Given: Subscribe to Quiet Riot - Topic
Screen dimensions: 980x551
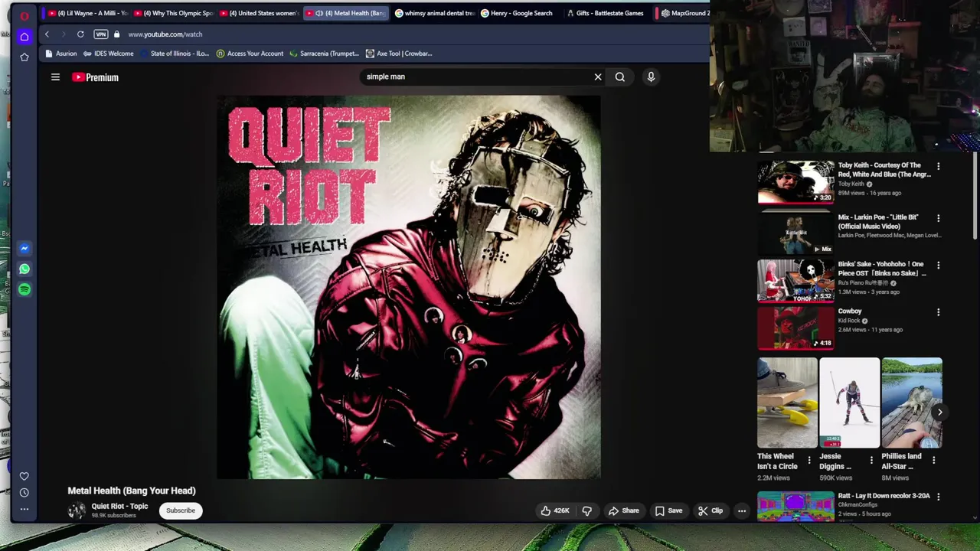Looking at the screenshot, I should pyautogui.click(x=181, y=510).
